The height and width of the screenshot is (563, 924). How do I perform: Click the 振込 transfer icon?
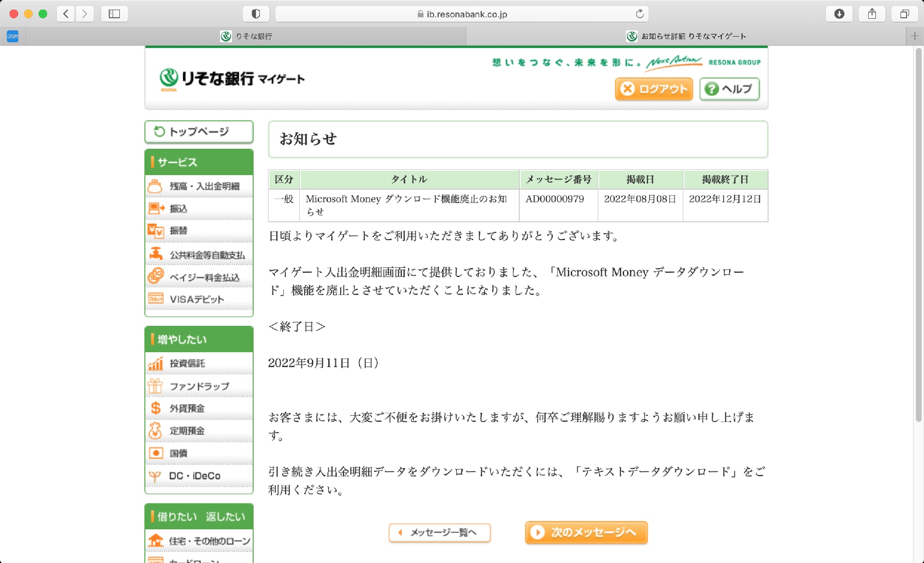coord(156,208)
